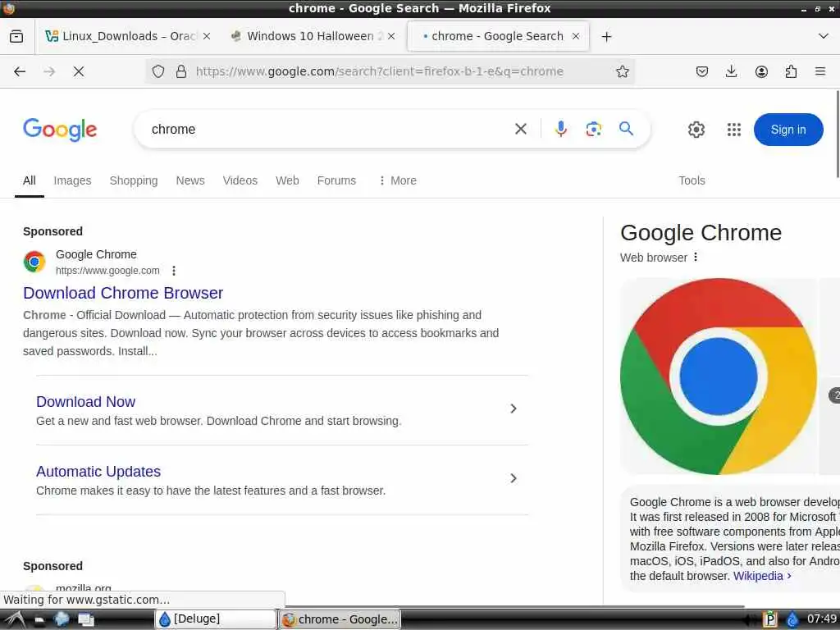This screenshot has height=630, width=840.
Task: Bookmark this page with star icon
Action: click(622, 71)
